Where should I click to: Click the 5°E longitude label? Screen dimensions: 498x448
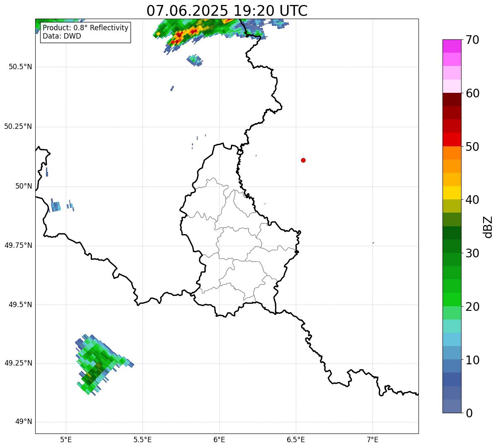(66, 440)
